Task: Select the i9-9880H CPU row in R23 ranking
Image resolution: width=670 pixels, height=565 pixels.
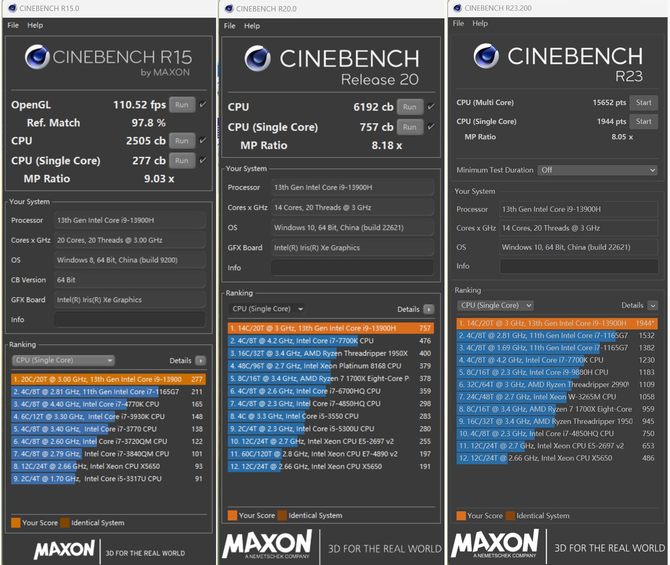Action: click(557, 372)
